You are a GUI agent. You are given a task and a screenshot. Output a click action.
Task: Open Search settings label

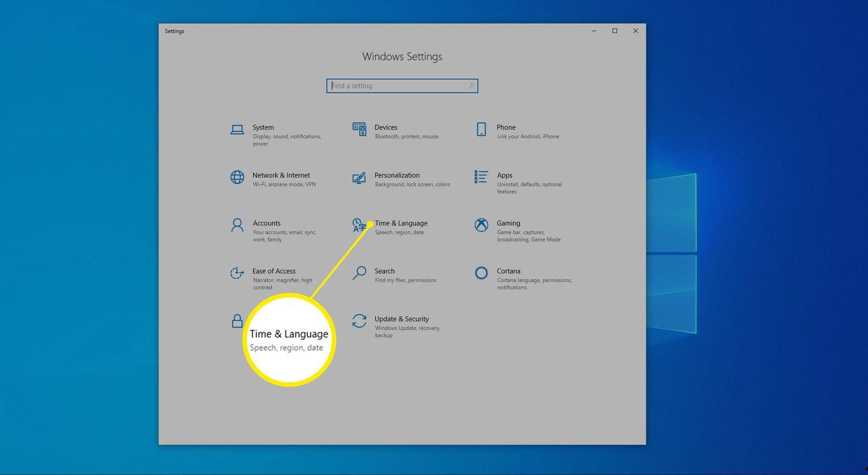click(385, 271)
